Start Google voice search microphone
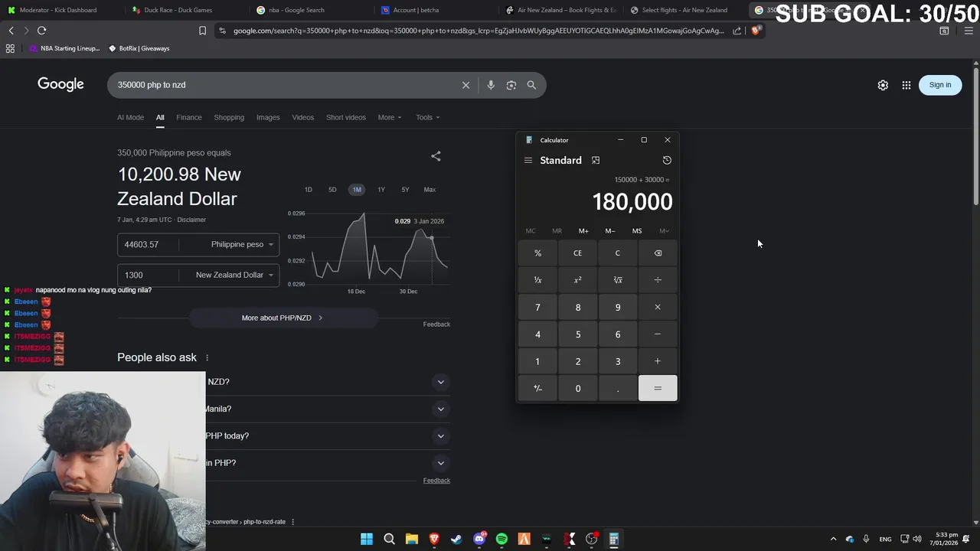 pyautogui.click(x=491, y=85)
